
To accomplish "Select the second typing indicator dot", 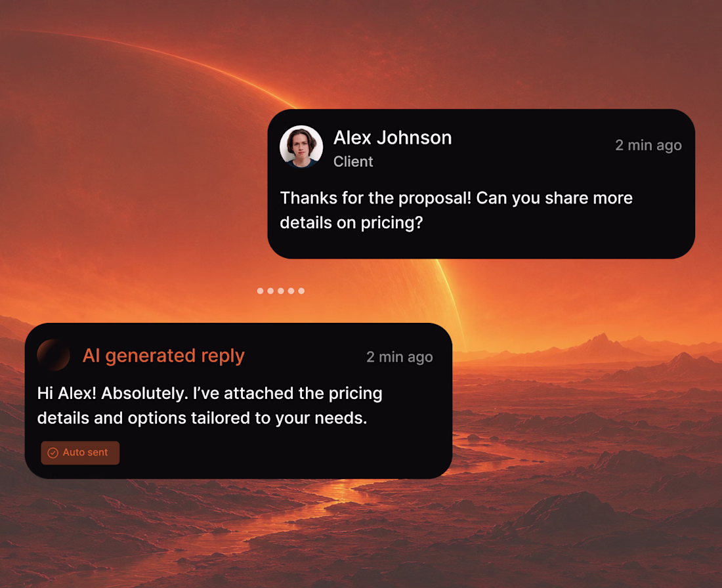I will tap(270, 291).
